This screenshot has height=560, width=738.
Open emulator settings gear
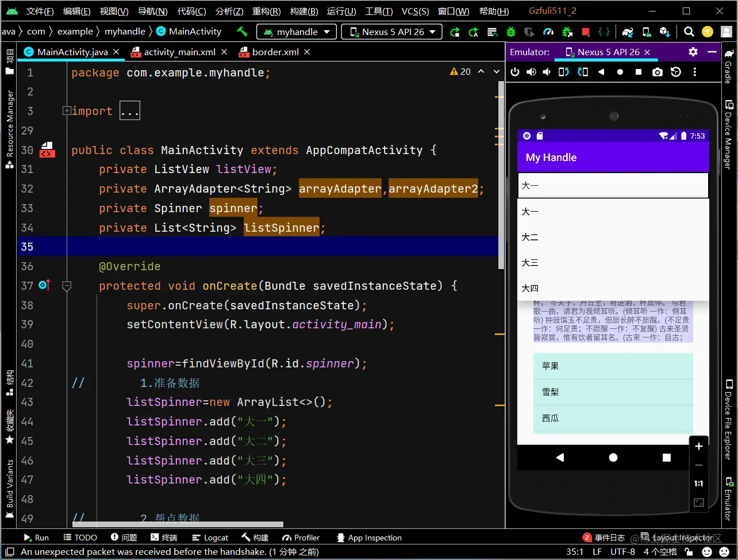tap(693, 52)
